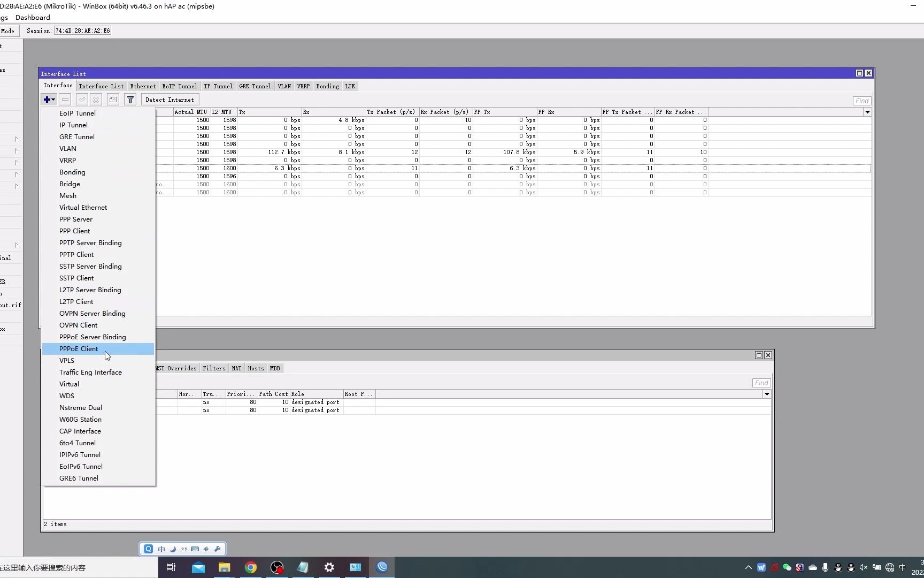This screenshot has width=924, height=578.
Task: Sort by the Role column header
Action: point(316,394)
